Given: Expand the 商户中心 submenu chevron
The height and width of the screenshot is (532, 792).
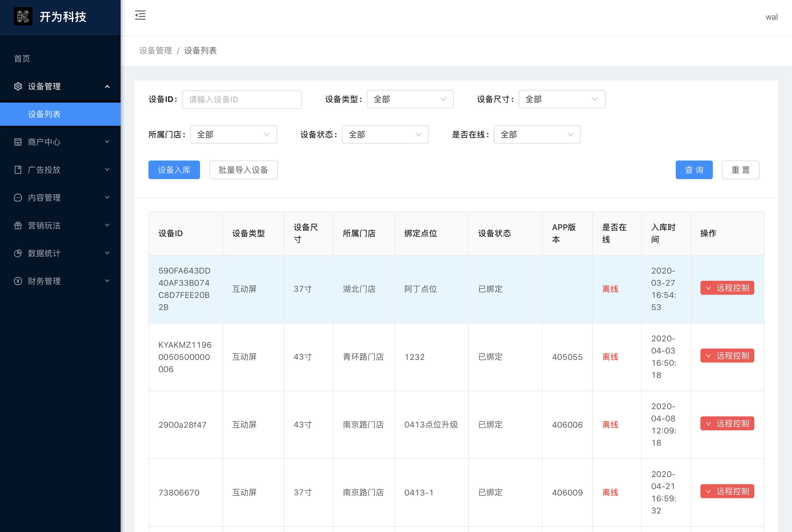Looking at the screenshot, I should [107, 142].
